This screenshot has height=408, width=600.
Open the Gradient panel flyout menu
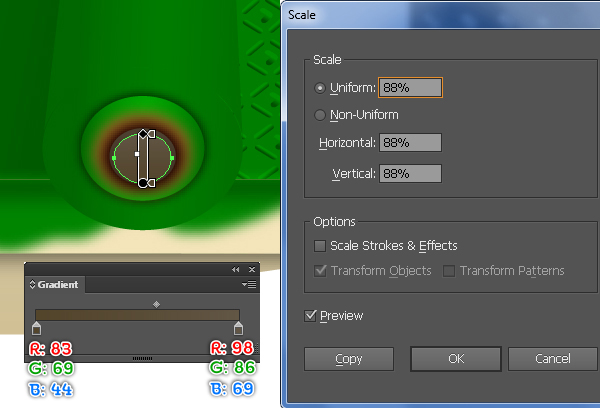click(x=249, y=284)
